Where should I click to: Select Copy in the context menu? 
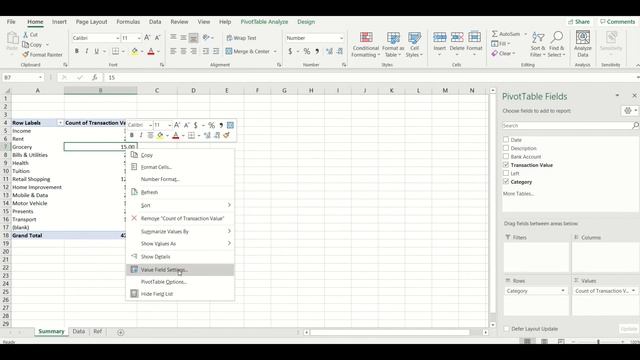[180, 155]
